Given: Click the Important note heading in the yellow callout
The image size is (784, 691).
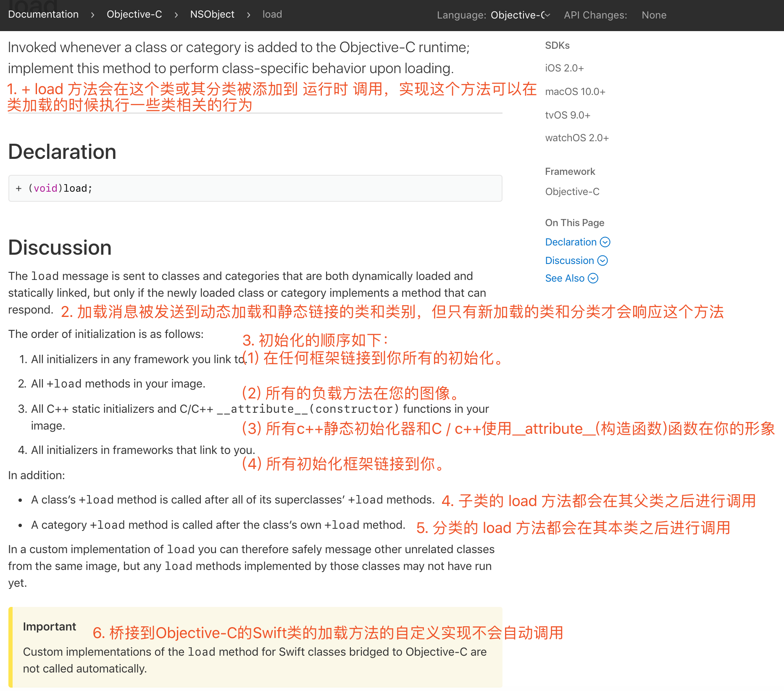Looking at the screenshot, I should pyautogui.click(x=50, y=627).
